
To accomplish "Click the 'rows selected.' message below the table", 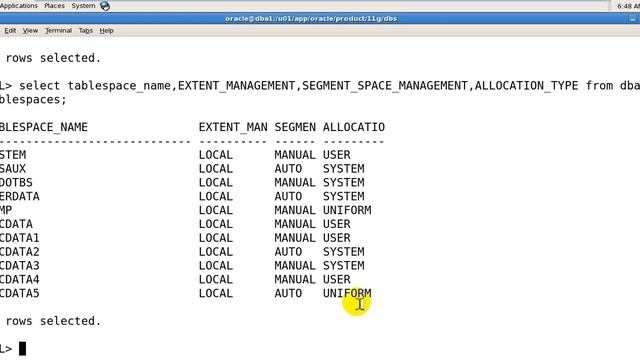I will [x=53, y=321].
